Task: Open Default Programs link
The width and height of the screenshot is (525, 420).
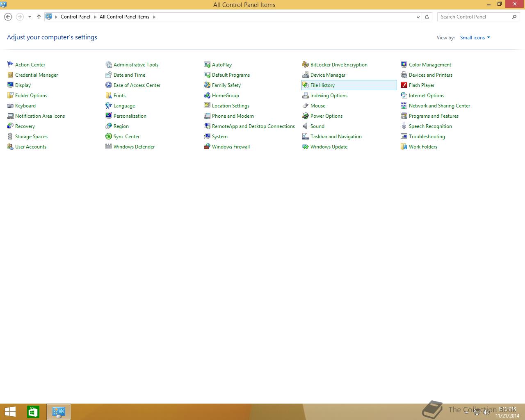Action: (x=231, y=75)
